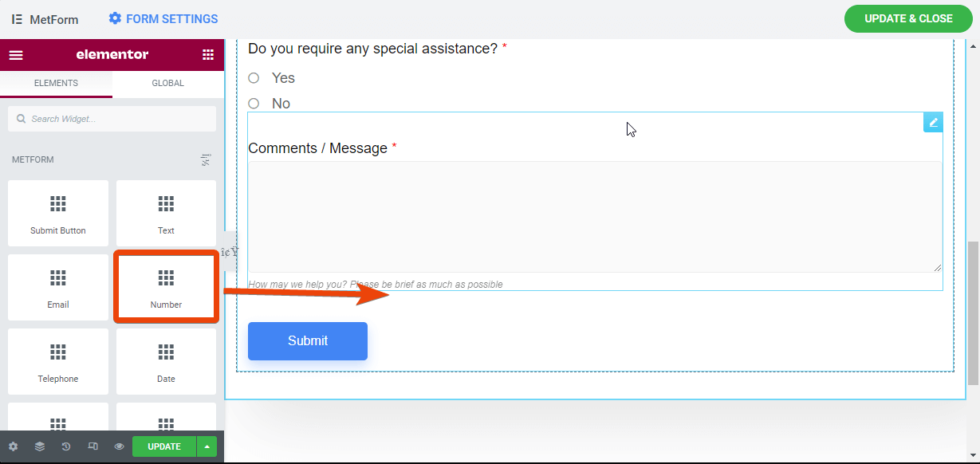Click the MetForm title text
The image size is (980, 464).
(x=54, y=19)
